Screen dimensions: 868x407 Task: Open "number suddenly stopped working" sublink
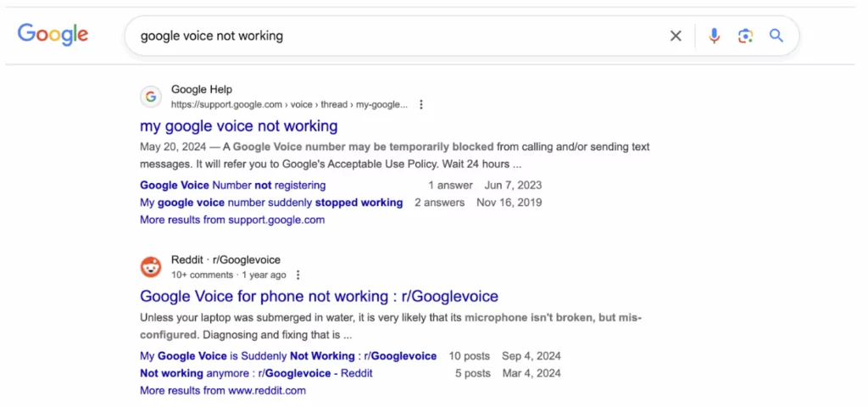pyautogui.click(x=271, y=203)
